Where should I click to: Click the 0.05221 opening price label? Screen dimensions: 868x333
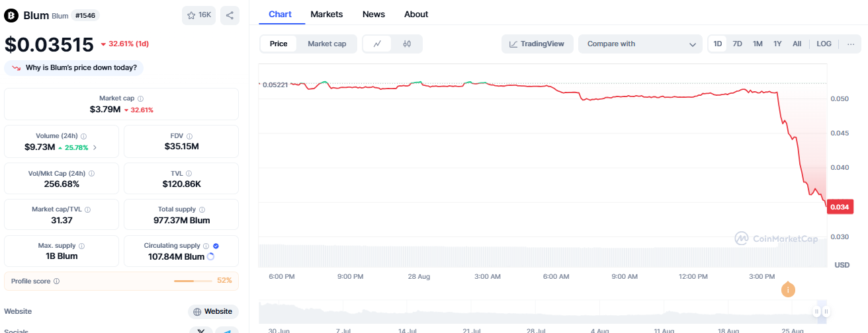point(274,85)
